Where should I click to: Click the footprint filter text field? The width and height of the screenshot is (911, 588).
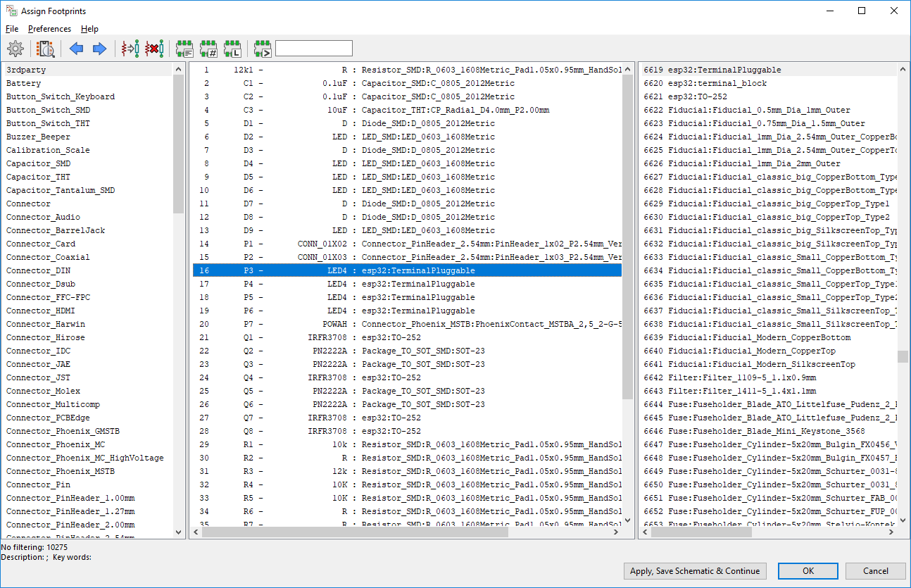click(x=314, y=49)
